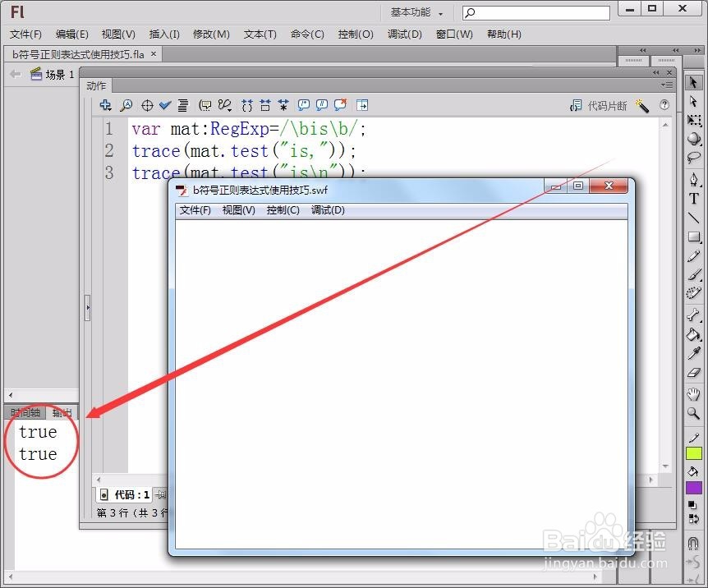Select the Pencil tool
This screenshot has height=588, width=708.
coord(693,255)
